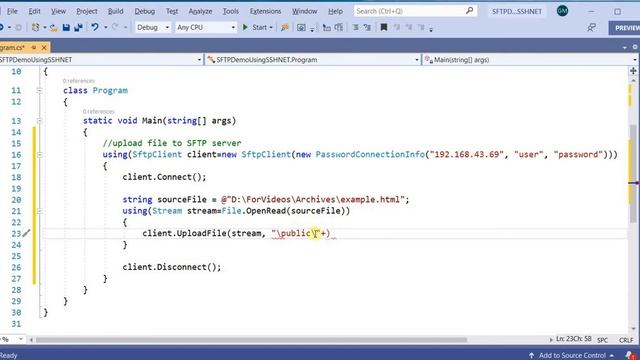Click the magnifier icon in the search box
640x360 pixels.
(469, 11)
